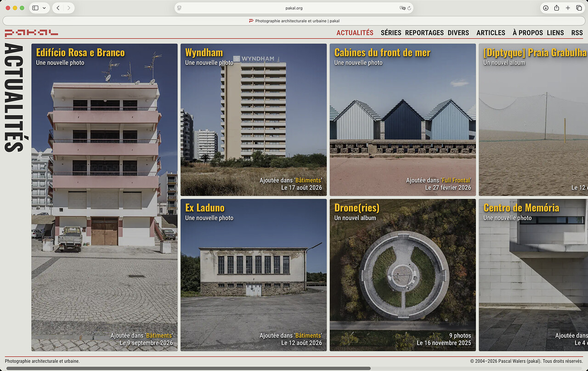Image resolution: width=588 pixels, height=371 pixels.
Task: Open the REPORTAGES menu item
Action: [x=424, y=33]
